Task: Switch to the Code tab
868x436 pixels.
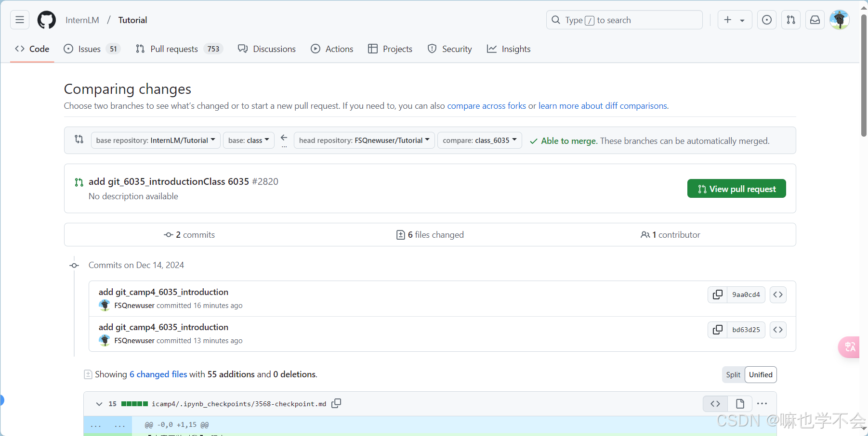Action: coord(32,49)
